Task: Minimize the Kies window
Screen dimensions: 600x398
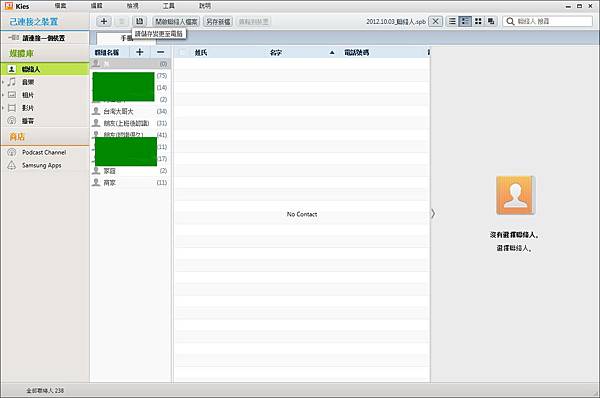Action: (x=568, y=6)
